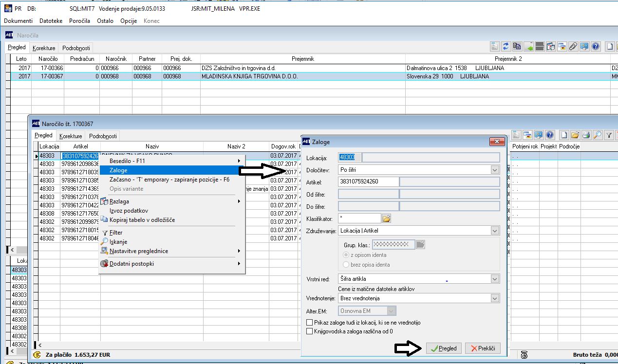Screen dimensions: 618x364
Task: Click the blue refresh arrows in Naročila toolbar
Action: [x=506, y=47]
